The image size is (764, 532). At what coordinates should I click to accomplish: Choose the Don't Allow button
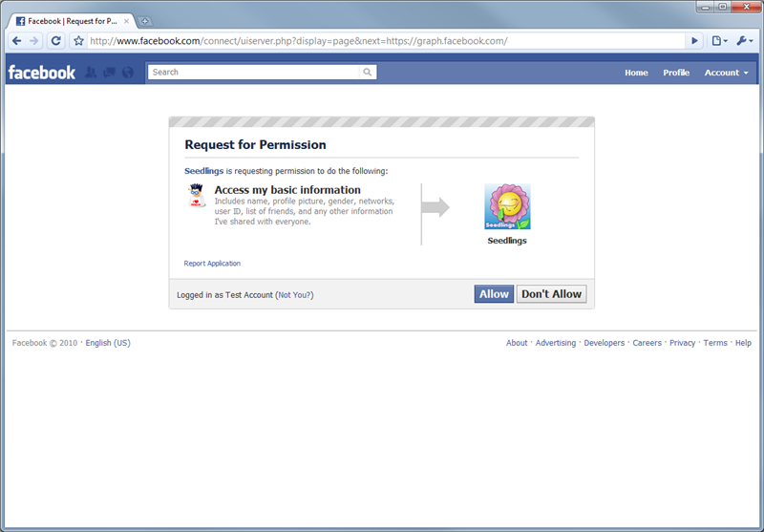coord(552,294)
